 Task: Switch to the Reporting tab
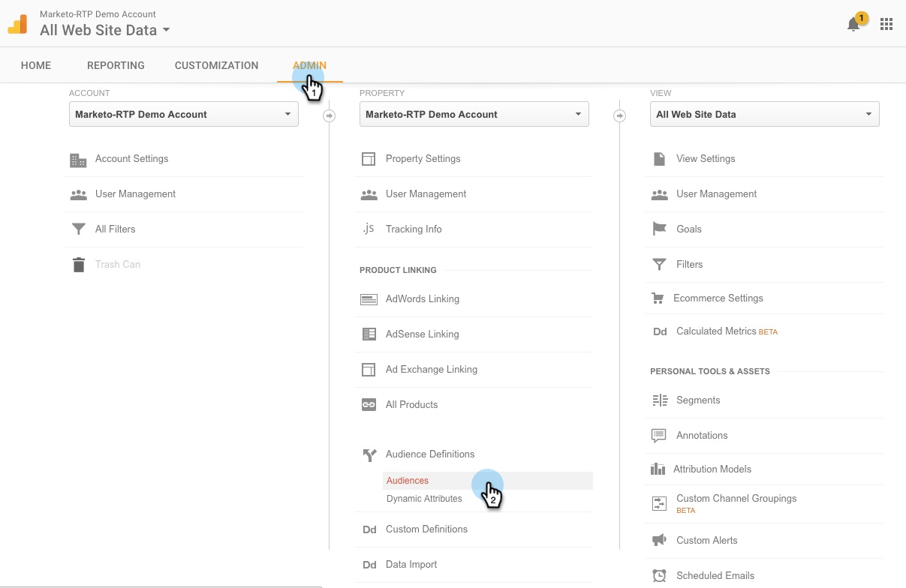click(116, 65)
